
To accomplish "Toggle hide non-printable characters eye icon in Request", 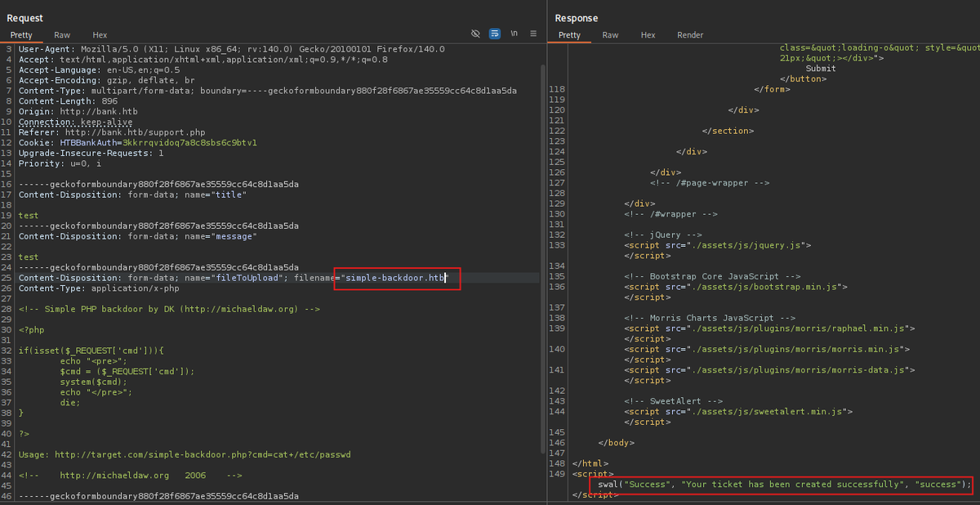I will 475,34.
